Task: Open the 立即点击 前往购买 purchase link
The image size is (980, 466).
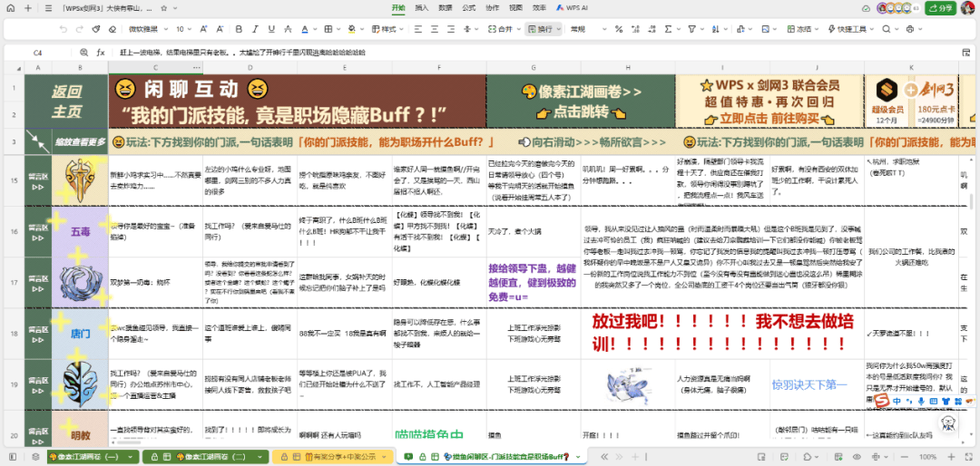Action: tap(769, 120)
